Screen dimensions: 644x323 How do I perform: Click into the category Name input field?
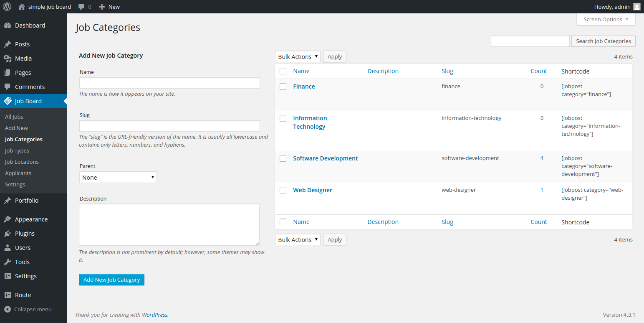click(x=169, y=83)
